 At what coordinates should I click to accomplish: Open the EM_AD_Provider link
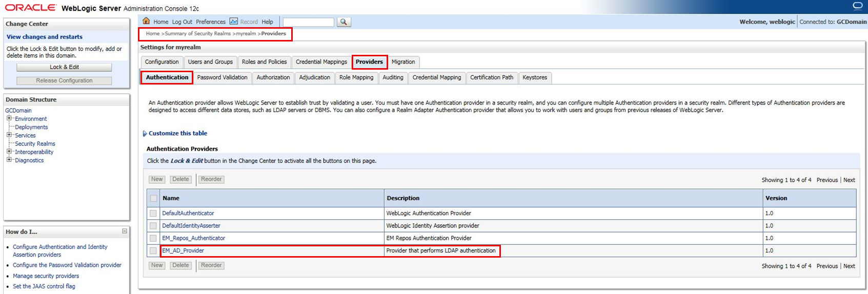click(183, 250)
